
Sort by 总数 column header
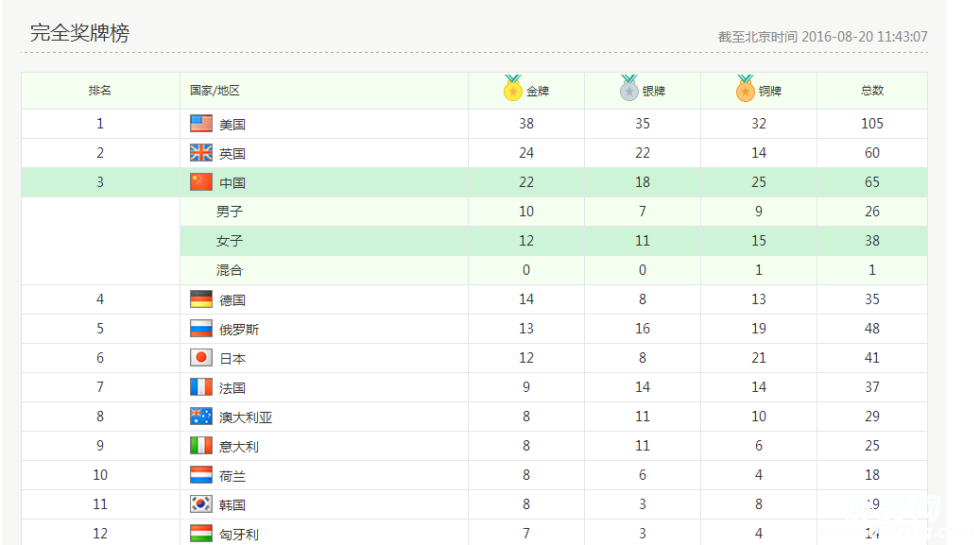coord(871,91)
